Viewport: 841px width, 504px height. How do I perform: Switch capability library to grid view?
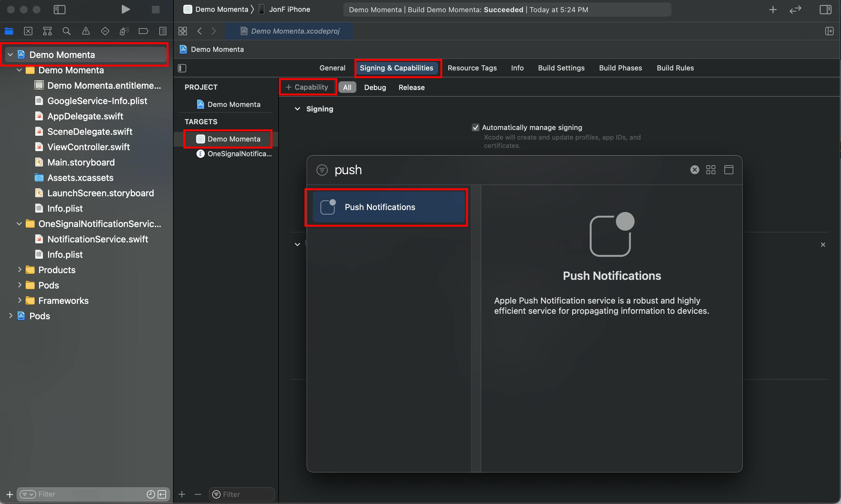tap(711, 170)
